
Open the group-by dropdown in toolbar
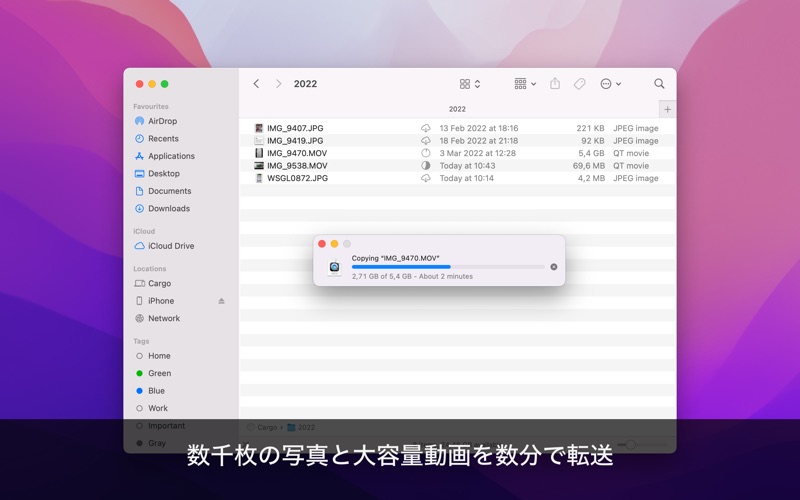525,84
